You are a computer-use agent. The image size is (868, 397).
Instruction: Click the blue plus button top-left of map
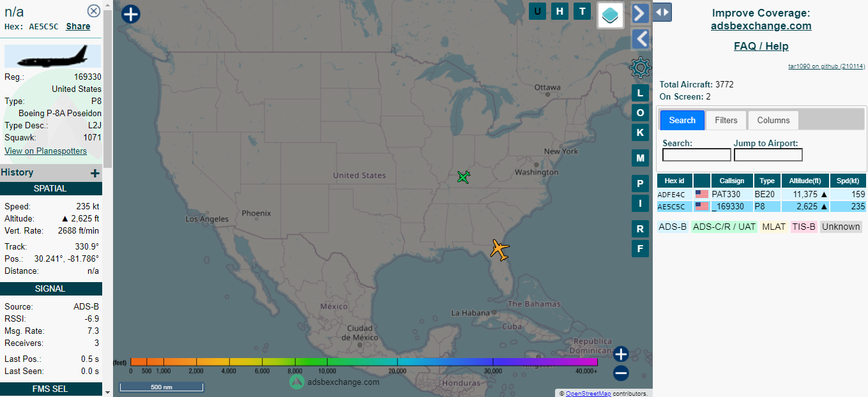click(131, 14)
